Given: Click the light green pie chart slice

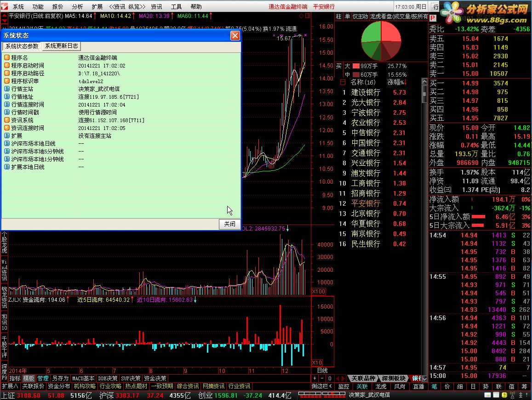Looking at the screenshot, I should (x=372, y=33).
